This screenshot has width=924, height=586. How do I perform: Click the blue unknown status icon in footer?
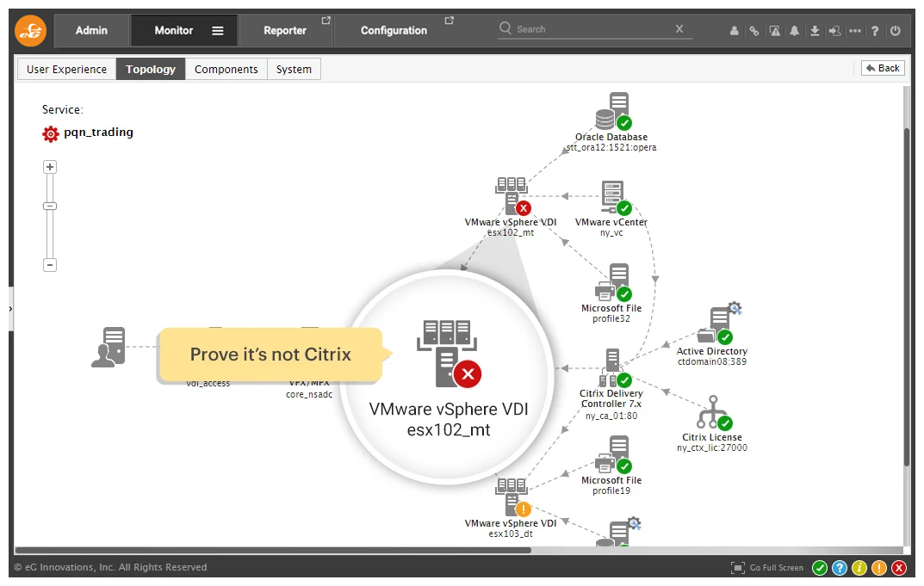[839, 568]
